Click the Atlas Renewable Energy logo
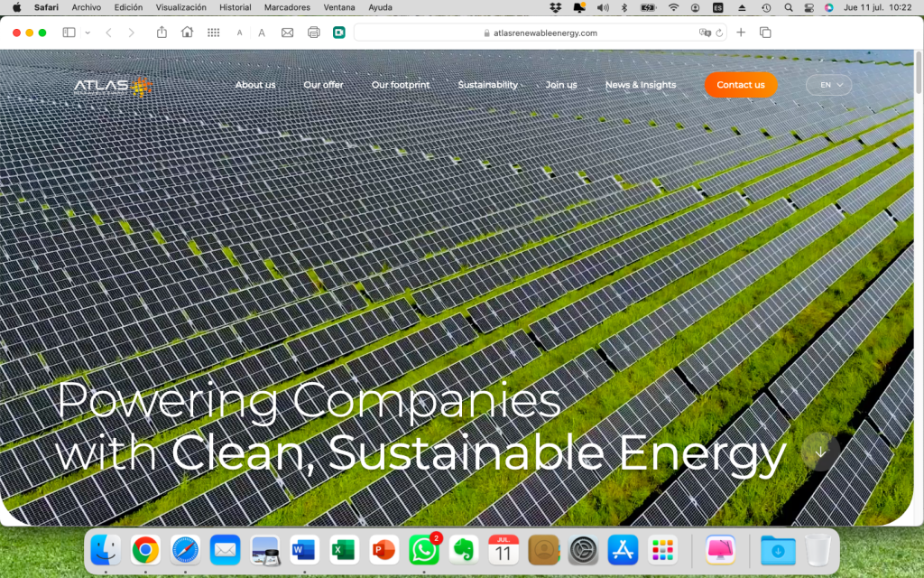This screenshot has width=924, height=578. tap(113, 86)
